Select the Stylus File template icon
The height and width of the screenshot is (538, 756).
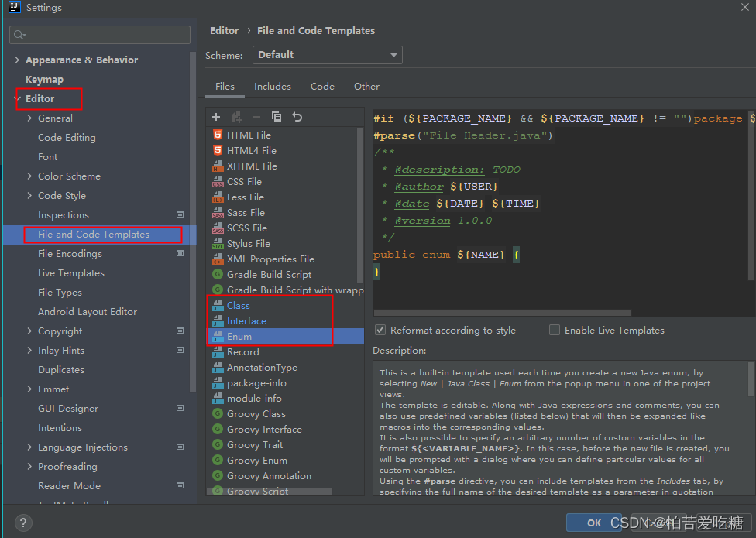pos(218,244)
